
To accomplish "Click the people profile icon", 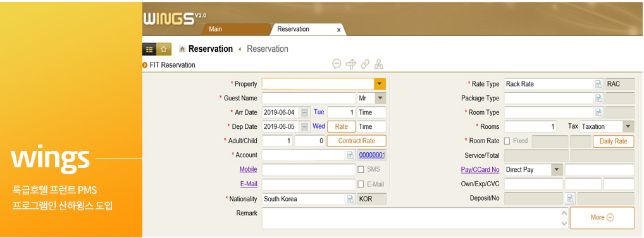I will pos(379,64).
